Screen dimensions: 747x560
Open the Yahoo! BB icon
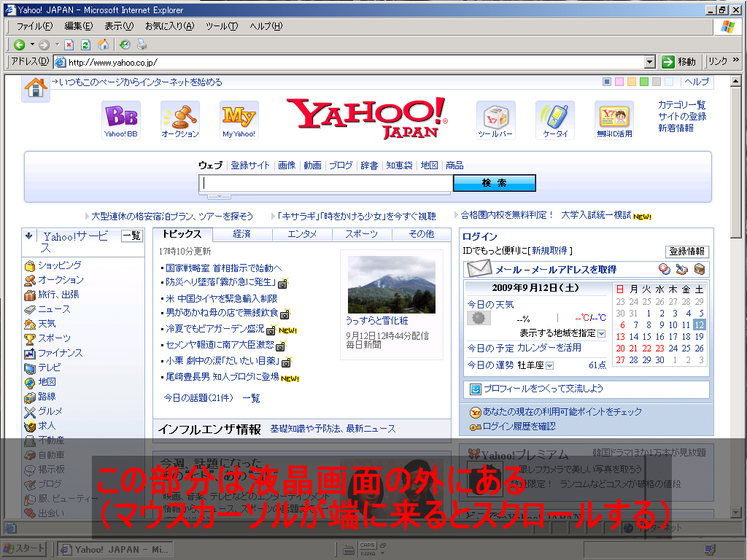point(121,120)
